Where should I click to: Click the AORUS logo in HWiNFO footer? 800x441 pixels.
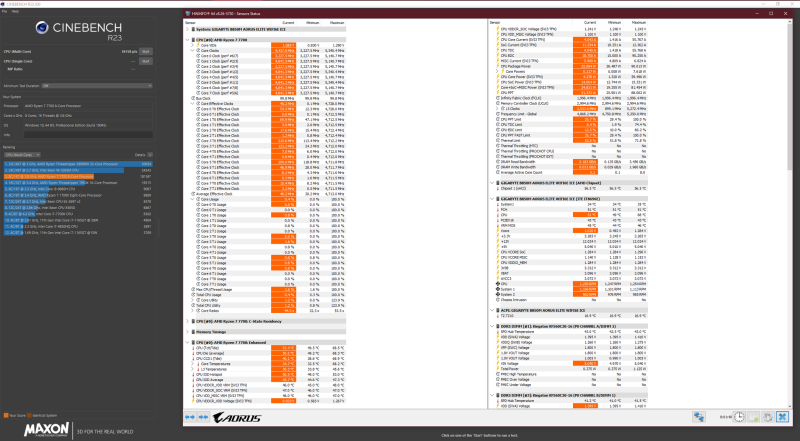tap(237, 418)
